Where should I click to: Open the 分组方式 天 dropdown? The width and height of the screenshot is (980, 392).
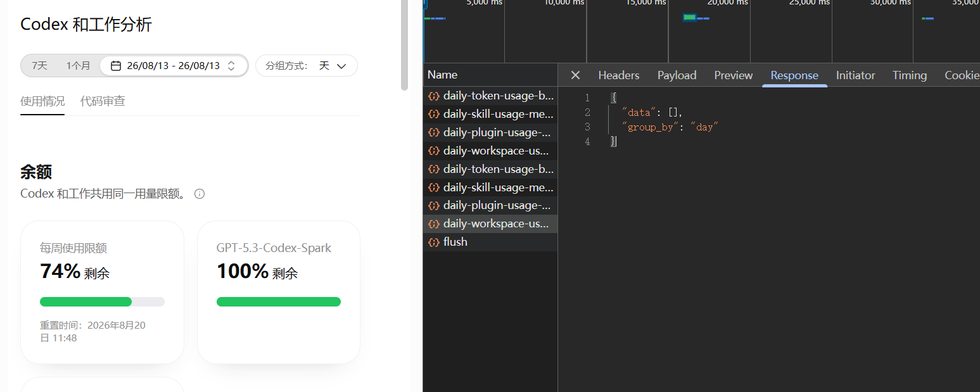coord(307,65)
